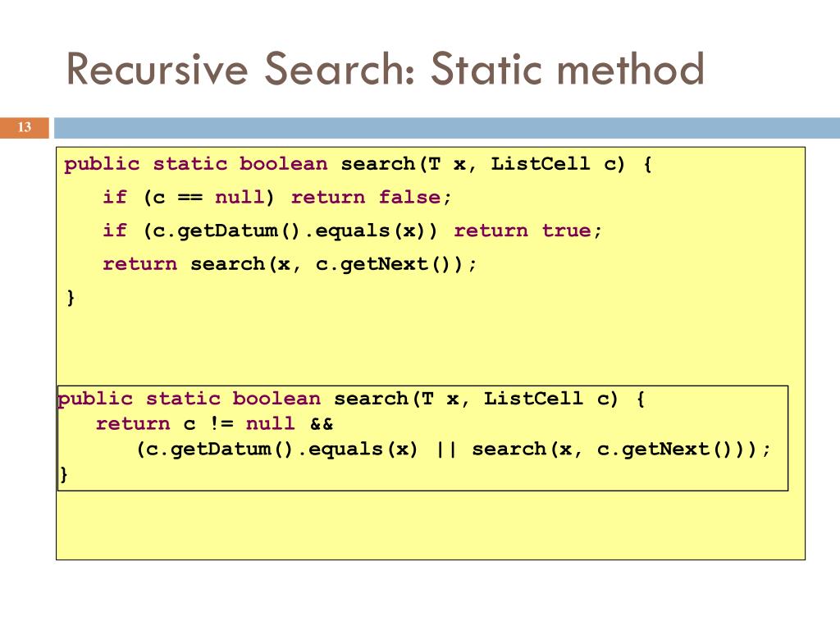Click the 'return true;' text in second if
This screenshot has height=630, width=840.
coord(528,231)
